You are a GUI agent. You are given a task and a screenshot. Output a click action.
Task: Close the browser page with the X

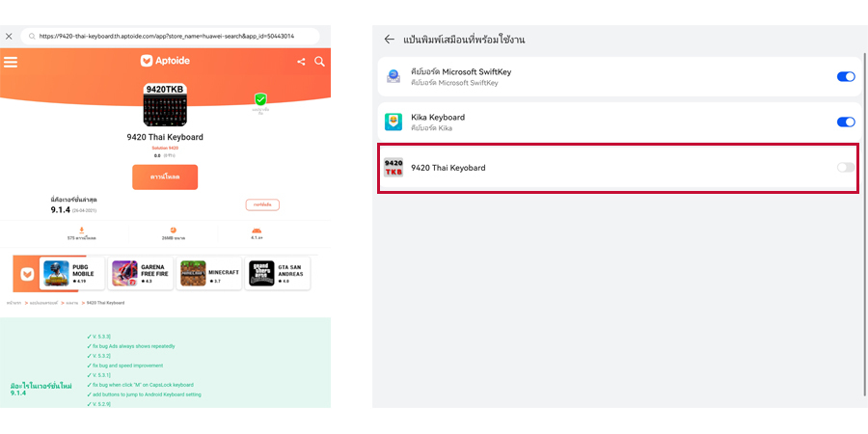coord(9,37)
